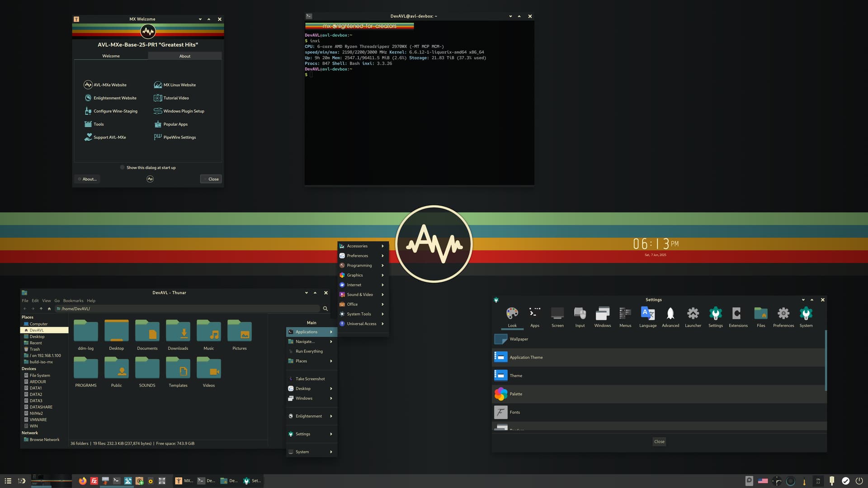Select the Windows category in Settings
Screen dimensions: 868x488
602,317
